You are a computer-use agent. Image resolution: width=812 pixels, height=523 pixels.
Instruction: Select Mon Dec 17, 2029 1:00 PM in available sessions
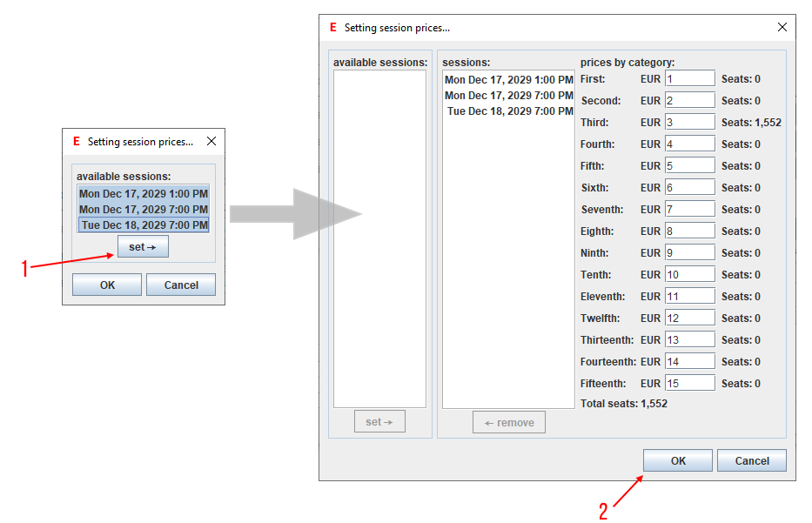click(x=144, y=194)
